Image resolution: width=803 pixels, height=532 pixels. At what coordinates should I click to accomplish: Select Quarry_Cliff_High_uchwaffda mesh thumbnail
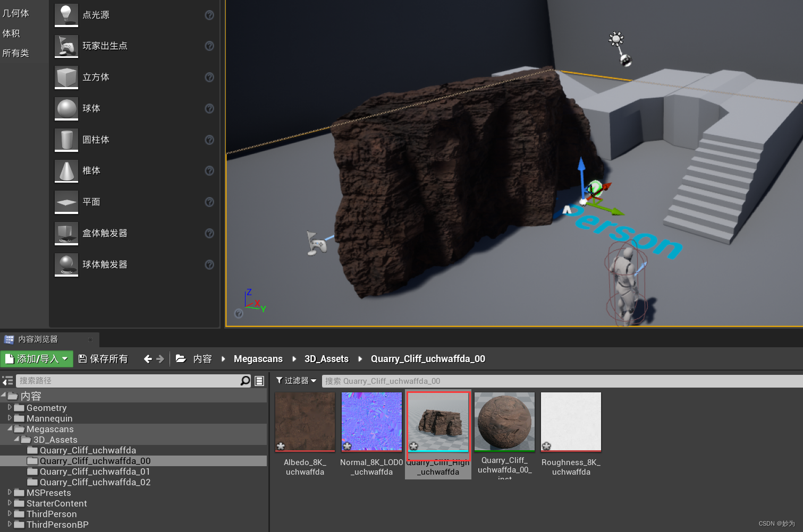438,422
